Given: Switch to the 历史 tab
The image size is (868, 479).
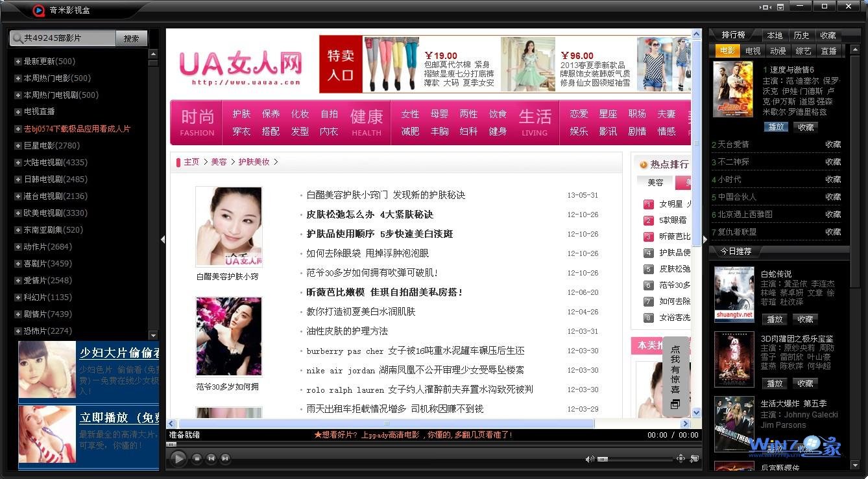Looking at the screenshot, I should [x=801, y=36].
